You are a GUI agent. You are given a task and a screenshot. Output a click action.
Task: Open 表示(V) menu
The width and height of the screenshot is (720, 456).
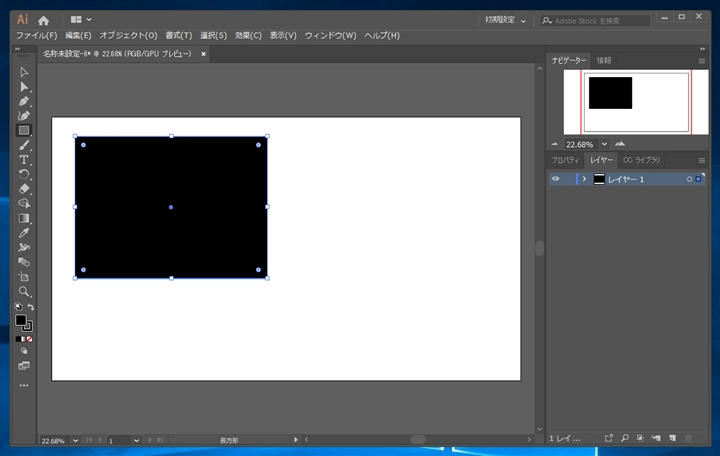click(283, 35)
